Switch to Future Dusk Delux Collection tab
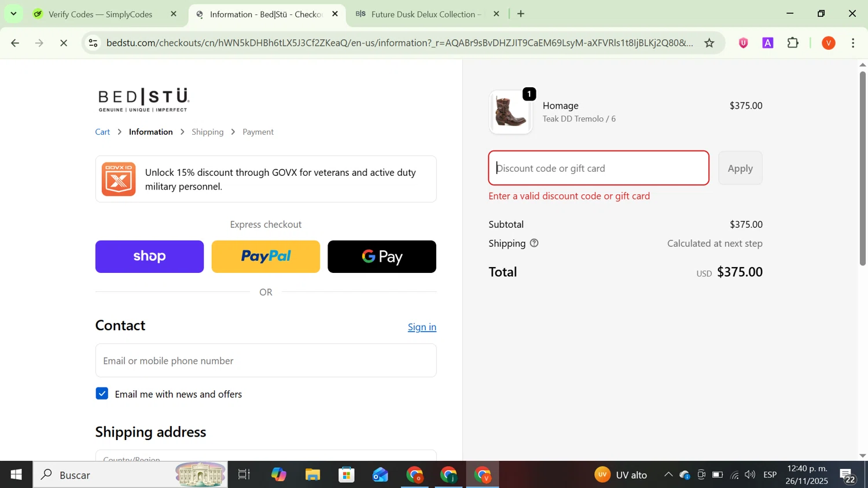Viewport: 868px width, 488px height. click(426, 14)
